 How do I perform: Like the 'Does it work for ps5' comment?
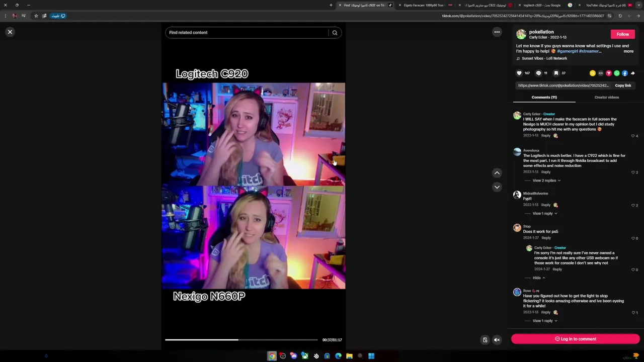pyautogui.click(x=633, y=238)
